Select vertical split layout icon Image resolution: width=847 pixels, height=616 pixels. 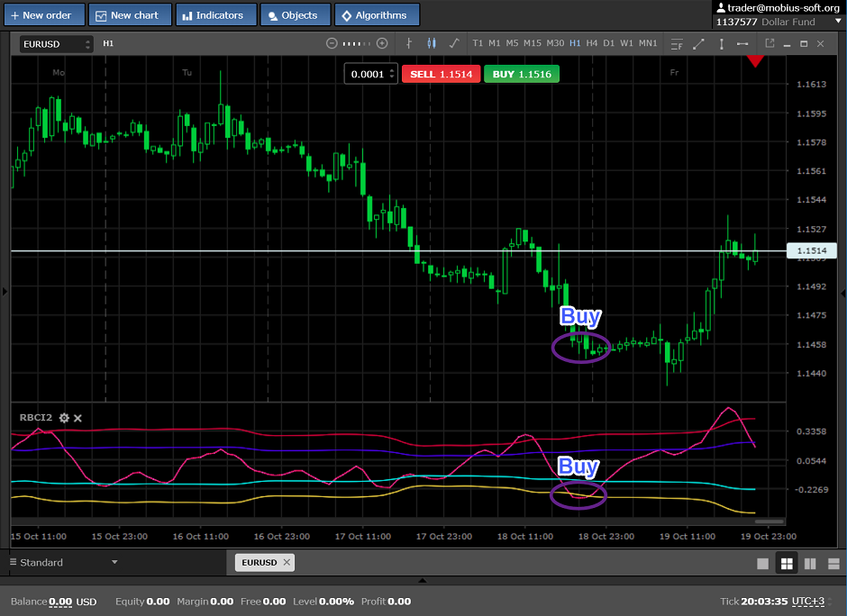click(x=810, y=564)
